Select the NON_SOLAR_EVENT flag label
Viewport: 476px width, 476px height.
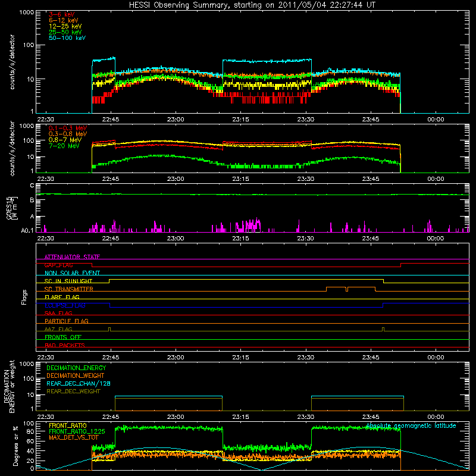point(72,273)
